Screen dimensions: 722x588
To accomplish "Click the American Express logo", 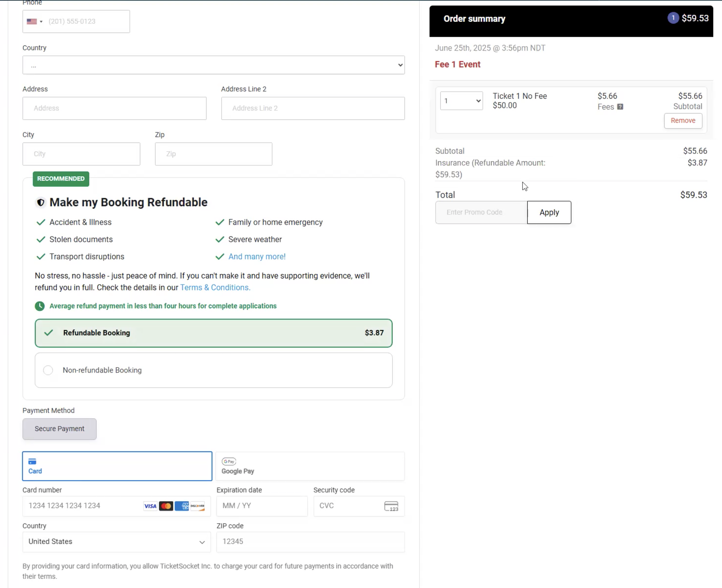I will pos(182,506).
